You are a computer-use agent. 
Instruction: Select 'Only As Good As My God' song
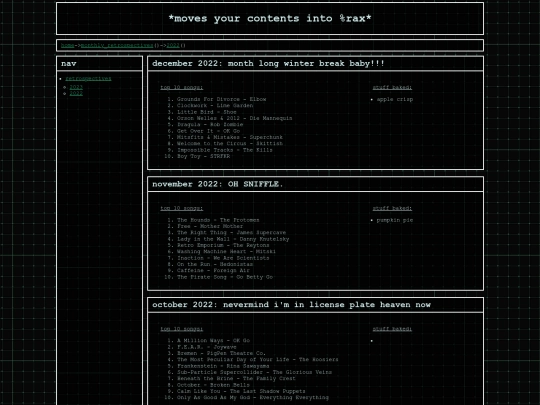click(x=253, y=397)
